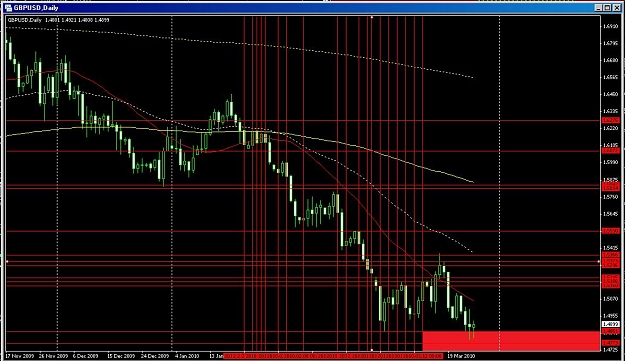Click the 1.5070 price scale label
625x361 pixels.
point(611,299)
